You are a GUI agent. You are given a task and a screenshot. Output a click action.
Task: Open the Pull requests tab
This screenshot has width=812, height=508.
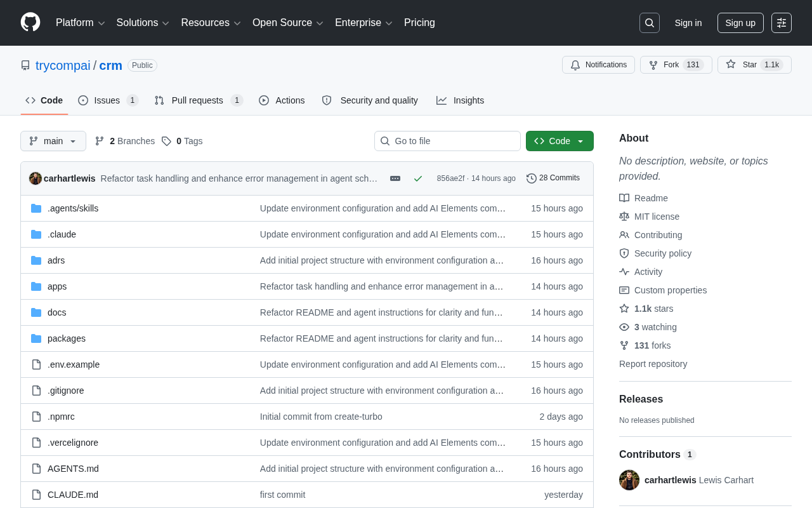coord(199,100)
